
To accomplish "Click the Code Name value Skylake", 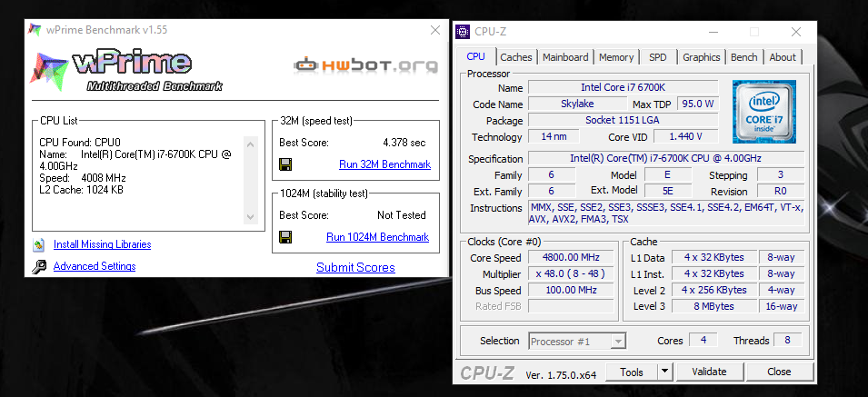I will tap(577, 104).
